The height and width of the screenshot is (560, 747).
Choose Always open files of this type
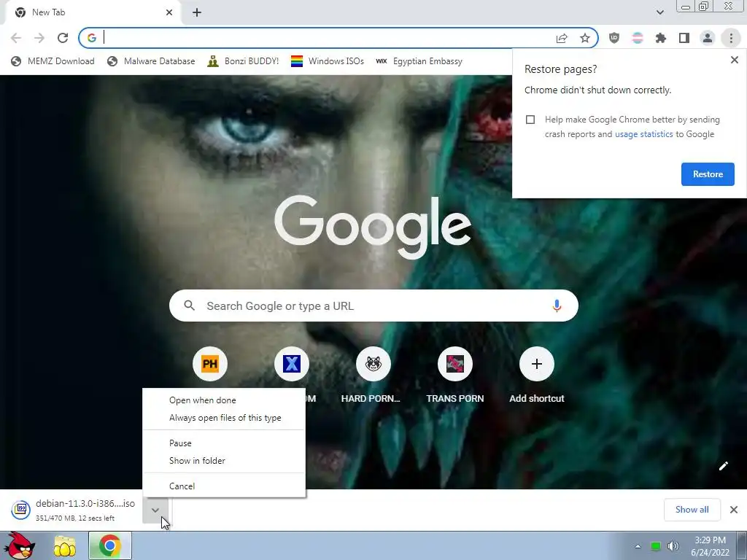click(x=224, y=418)
